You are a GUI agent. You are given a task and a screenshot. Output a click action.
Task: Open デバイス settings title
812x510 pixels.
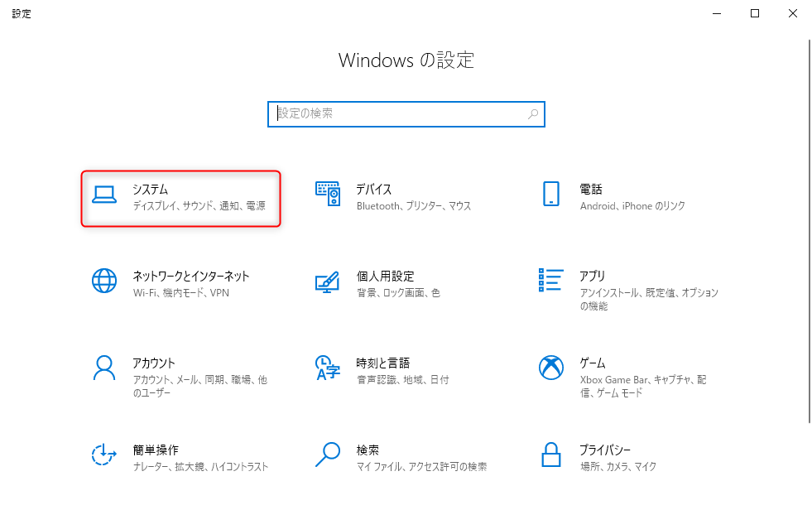374,189
